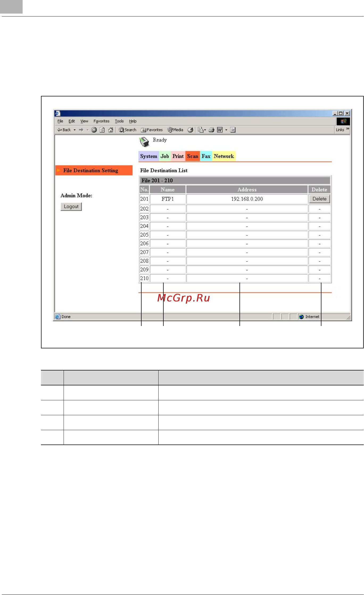
Task: Click the Forward arrow button
Action: (81, 130)
